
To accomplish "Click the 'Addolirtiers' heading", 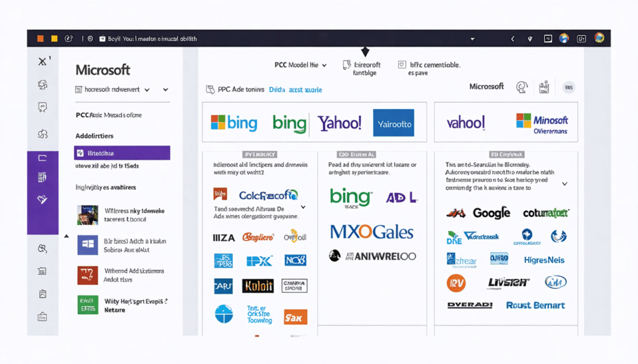I will pos(95,136).
